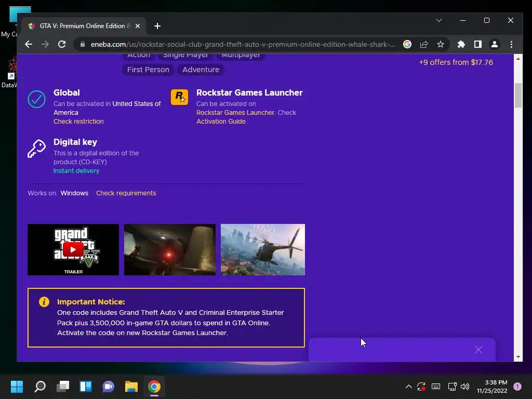
Task: Click the page vertical scrollbar thumb
Action: 518,95
